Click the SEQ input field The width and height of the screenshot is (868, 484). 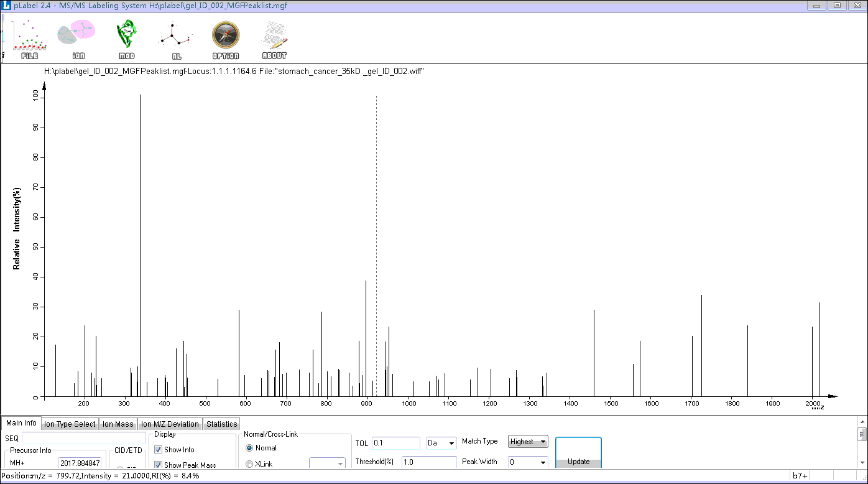(84, 438)
